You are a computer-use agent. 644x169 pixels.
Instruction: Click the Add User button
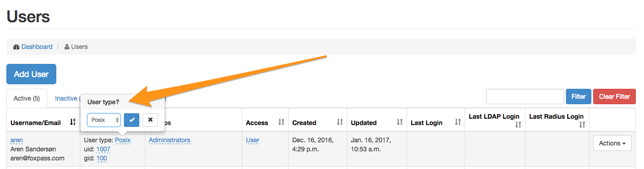[31, 74]
